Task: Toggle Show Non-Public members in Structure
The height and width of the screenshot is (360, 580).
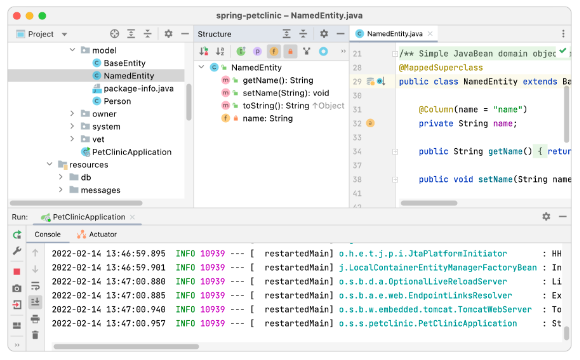Action: coord(290,51)
